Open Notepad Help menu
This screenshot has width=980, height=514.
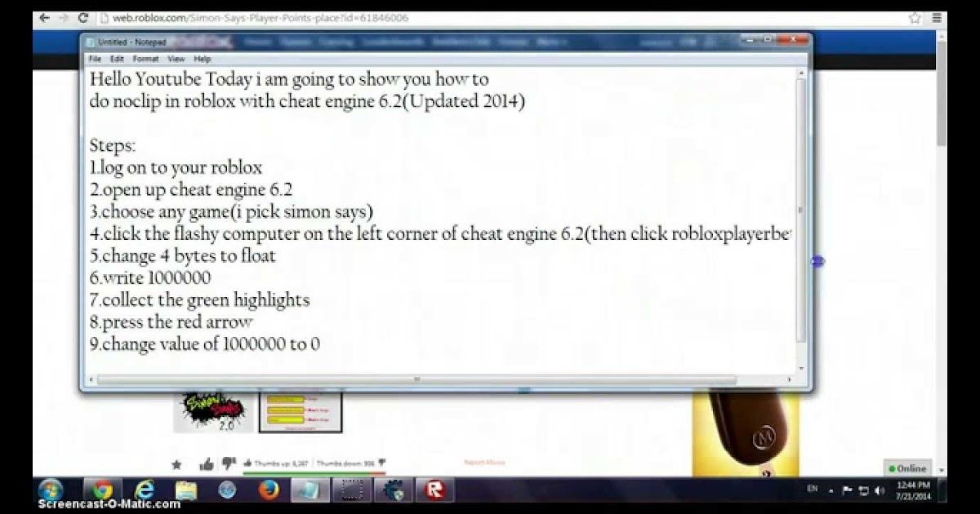202,59
